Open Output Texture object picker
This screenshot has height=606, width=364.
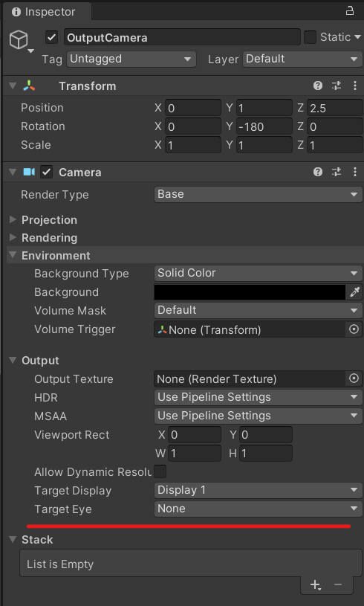pyautogui.click(x=354, y=378)
